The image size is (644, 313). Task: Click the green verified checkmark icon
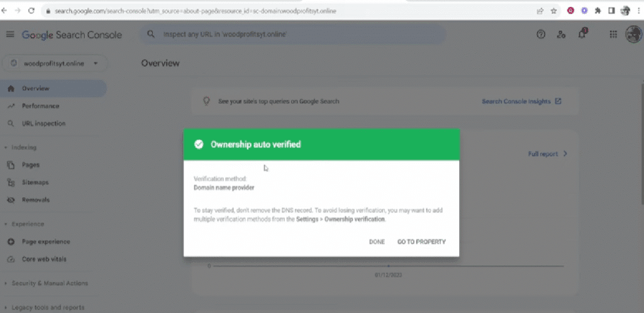click(199, 144)
